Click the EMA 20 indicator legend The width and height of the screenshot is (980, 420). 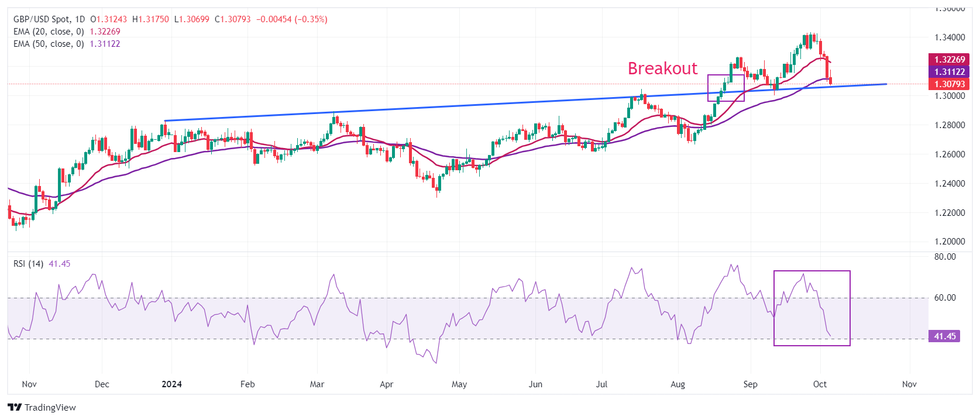tap(49, 32)
